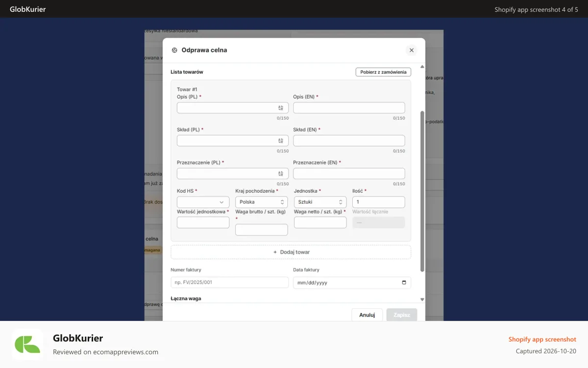Screen dimensions: 588x368
Task: Click the Łączna waga heading
Action: pyautogui.click(x=186, y=298)
